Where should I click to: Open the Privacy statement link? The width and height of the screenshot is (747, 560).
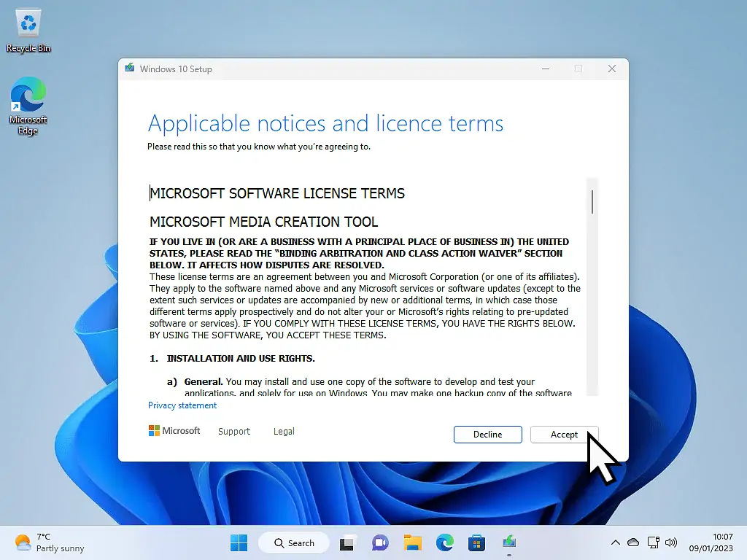click(182, 405)
